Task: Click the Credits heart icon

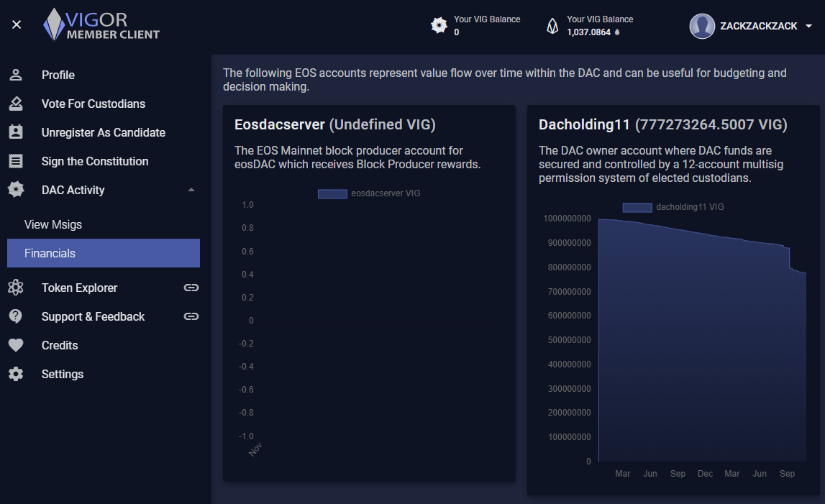Action: pyautogui.click(x=16, y=345)
